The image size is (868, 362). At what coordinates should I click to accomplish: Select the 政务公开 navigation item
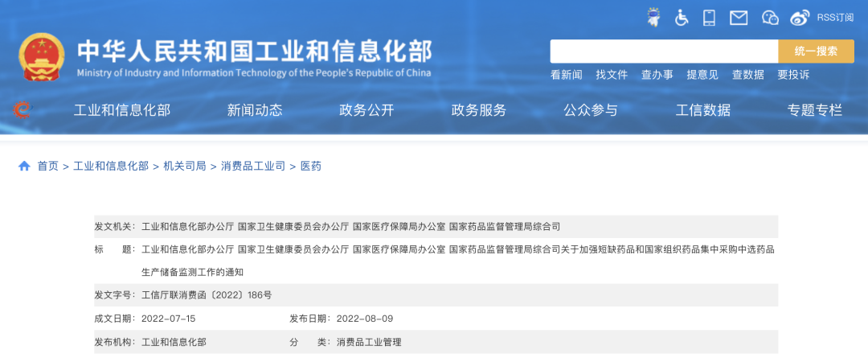(366, 111)
